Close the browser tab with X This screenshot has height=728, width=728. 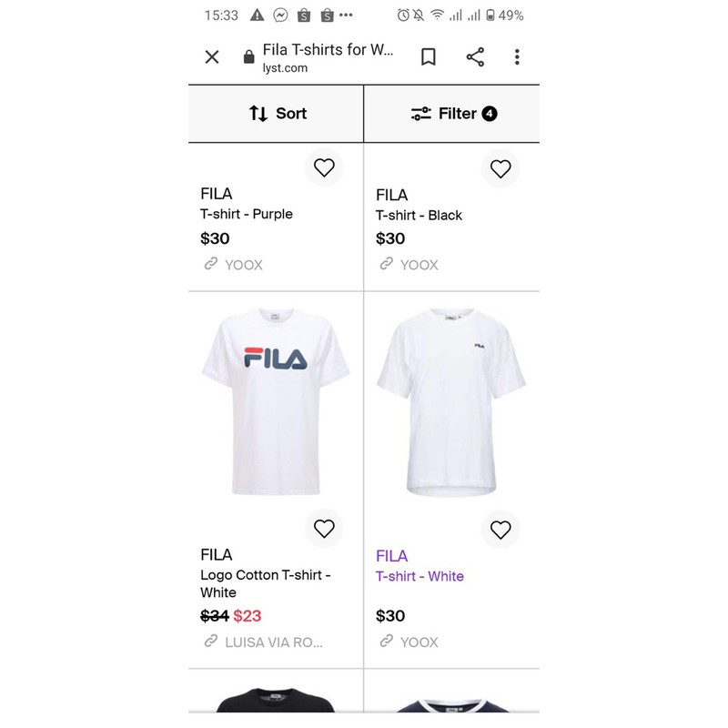pyautogui.click(x=212, y=57)
